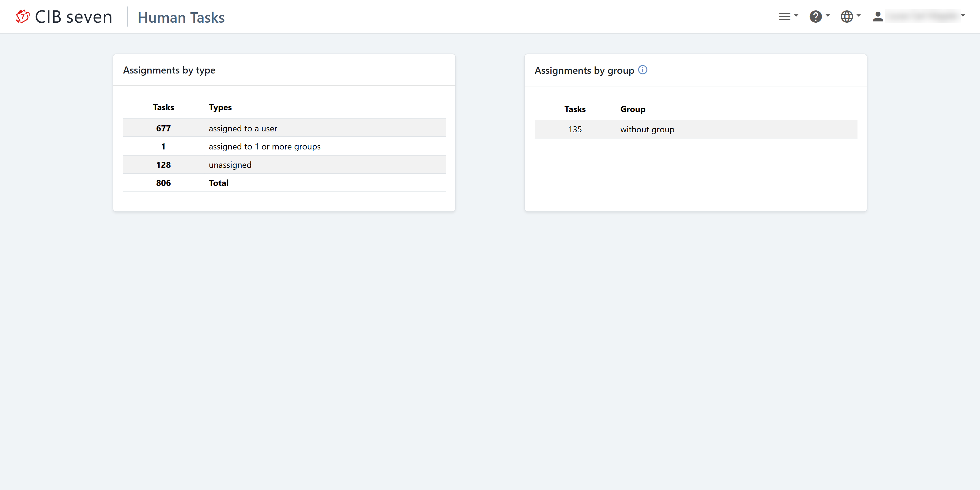Screen dimensions: 980x490
Task: Expand the user account dropdown arrow
Action: tap(963, 16)
